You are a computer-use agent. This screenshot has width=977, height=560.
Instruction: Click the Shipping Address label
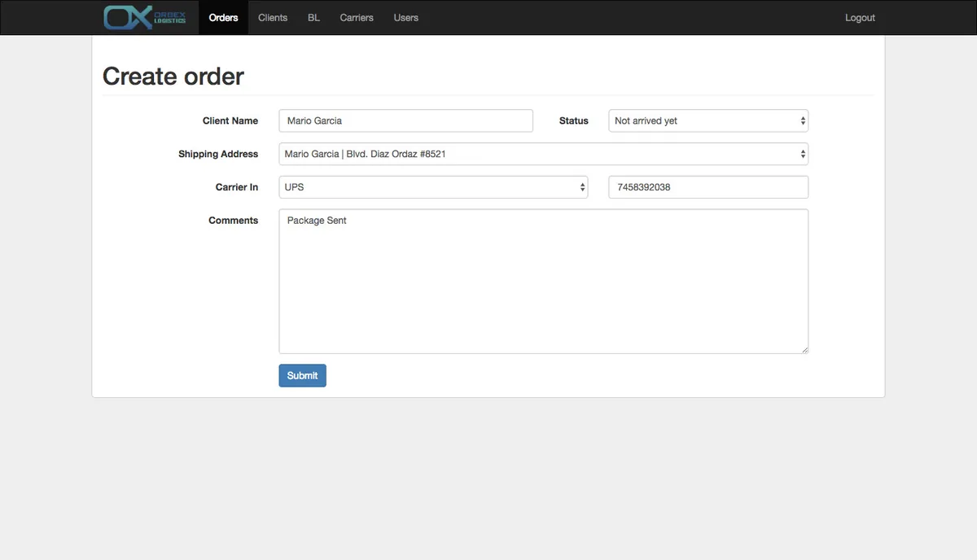click(x=218, y=154)
